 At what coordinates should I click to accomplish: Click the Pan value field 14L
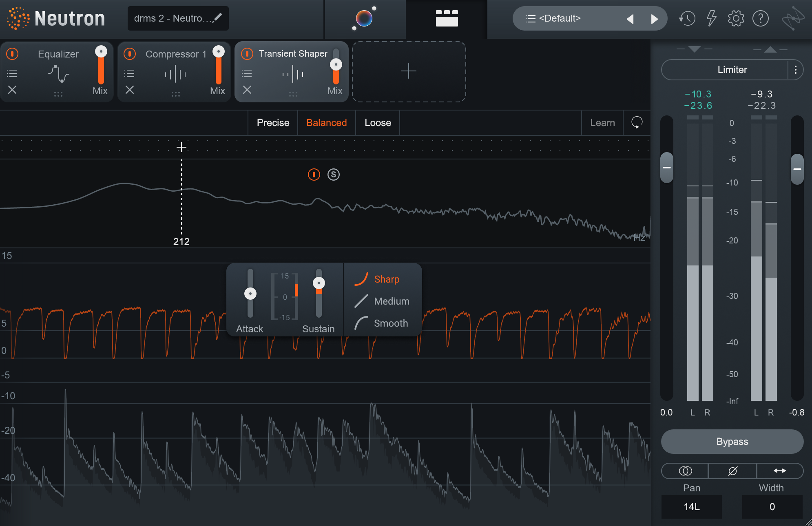tap(692, 507)
